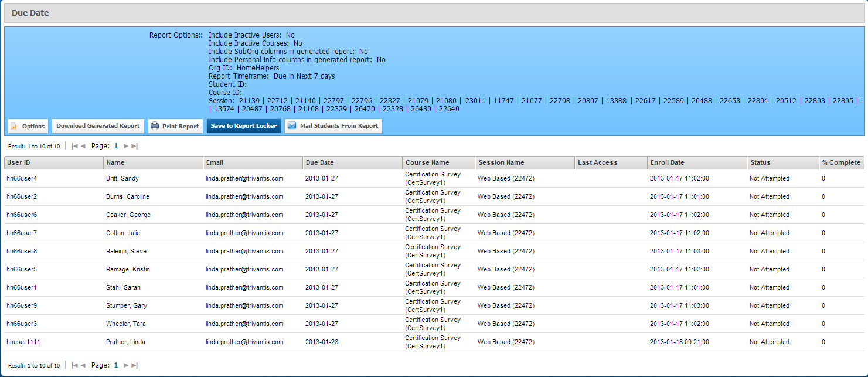Click next page arrow in bottom pagination

pyautogui.click(x=126, y=365)
